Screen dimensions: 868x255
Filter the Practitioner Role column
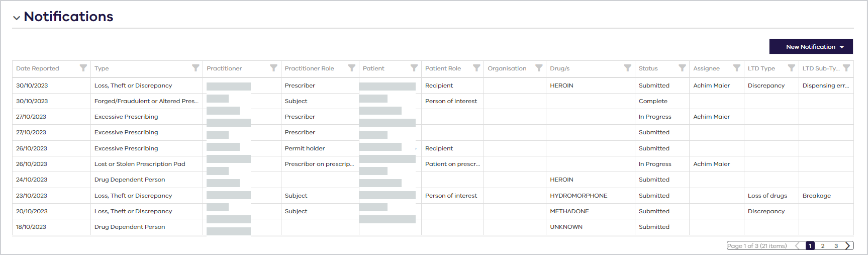pyautogui.click(x=352, y=68)
